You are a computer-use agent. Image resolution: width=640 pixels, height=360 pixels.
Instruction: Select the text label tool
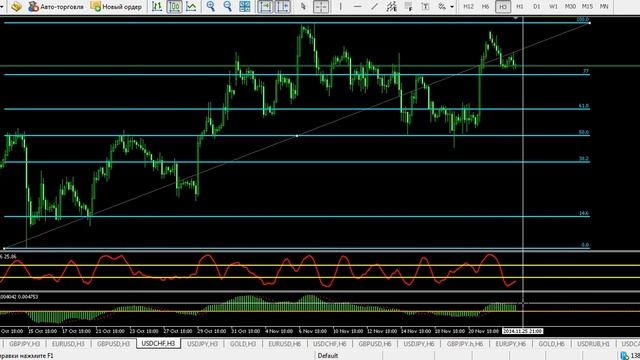425,7
